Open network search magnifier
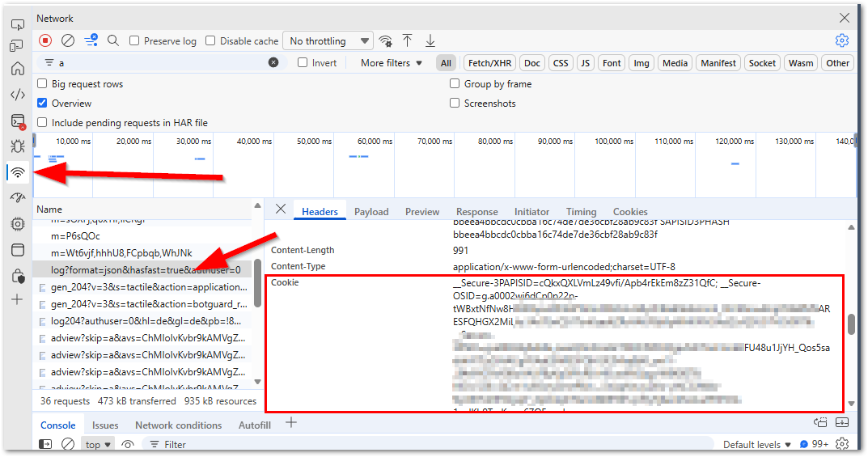 (x=113, y=40)
